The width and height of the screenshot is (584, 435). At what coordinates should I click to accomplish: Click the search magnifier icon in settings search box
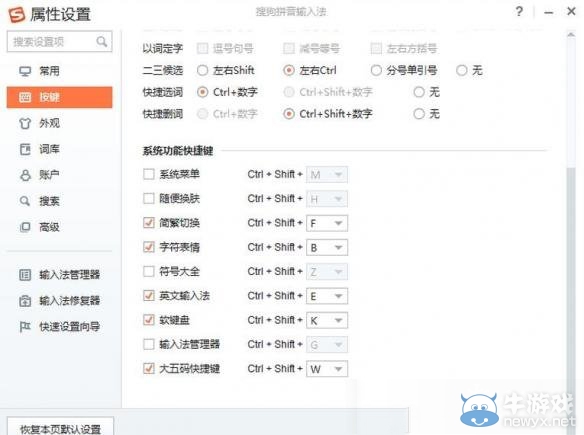click(x=101, y=41)
